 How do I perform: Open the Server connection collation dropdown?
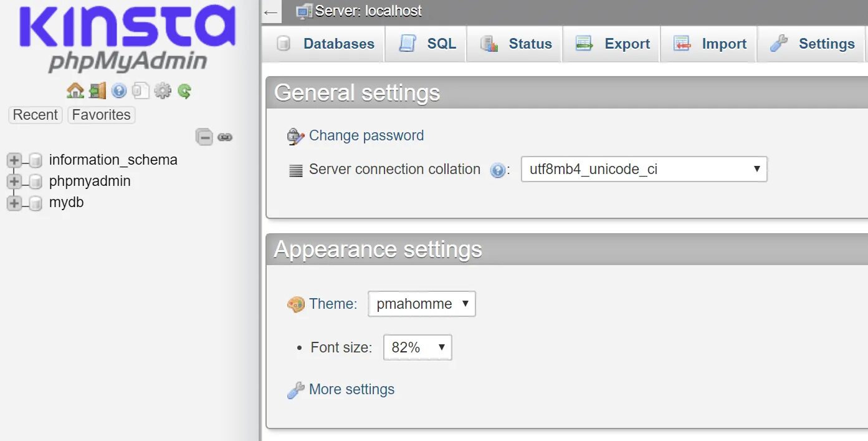644,169
